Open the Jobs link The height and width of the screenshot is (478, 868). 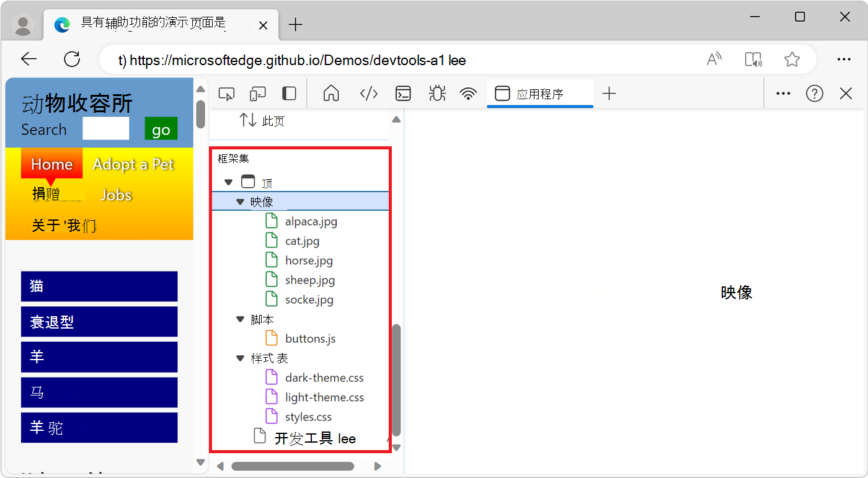(x=116, y=195)
